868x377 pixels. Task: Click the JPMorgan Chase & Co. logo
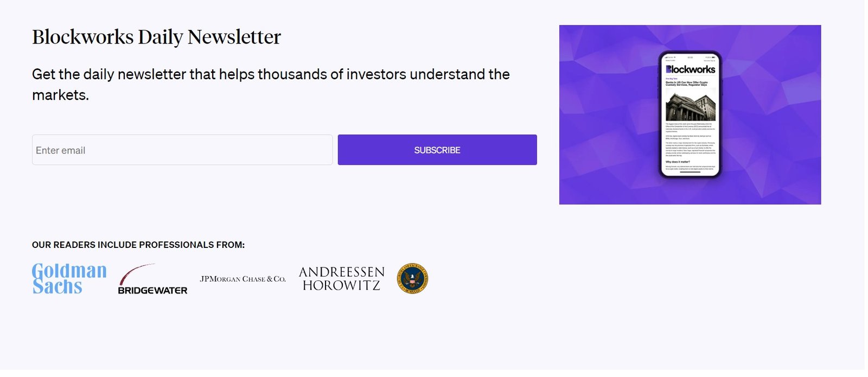pos(242,279)
